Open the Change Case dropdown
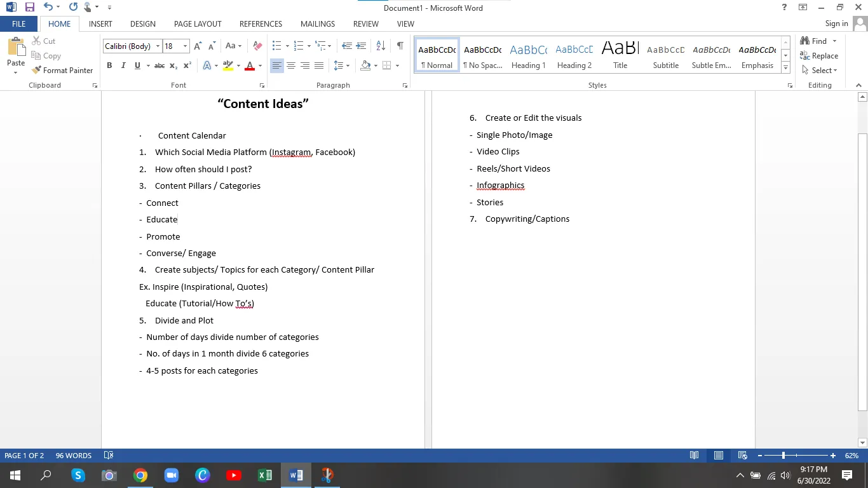 [x=233, y=46]
